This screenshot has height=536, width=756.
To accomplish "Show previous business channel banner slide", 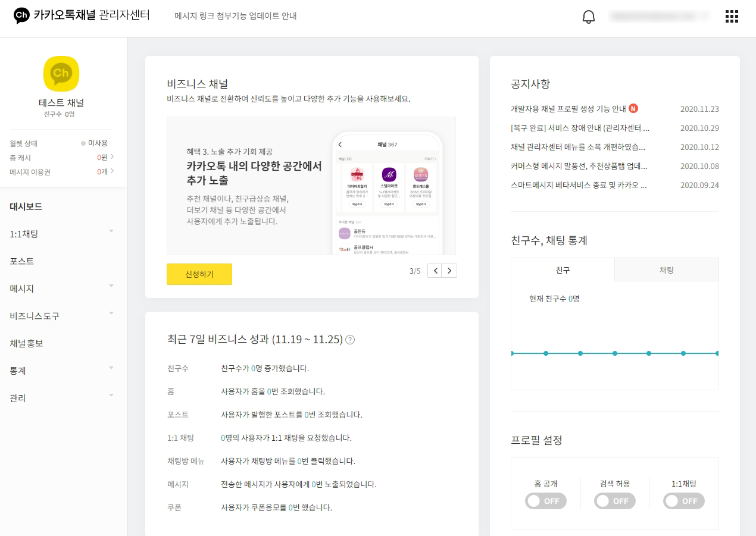I will 435,271.
